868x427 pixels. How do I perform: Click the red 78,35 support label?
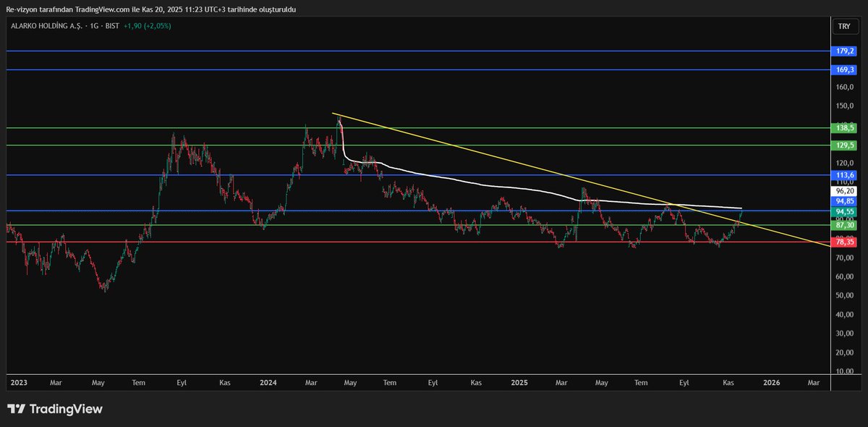coord(845,242)
